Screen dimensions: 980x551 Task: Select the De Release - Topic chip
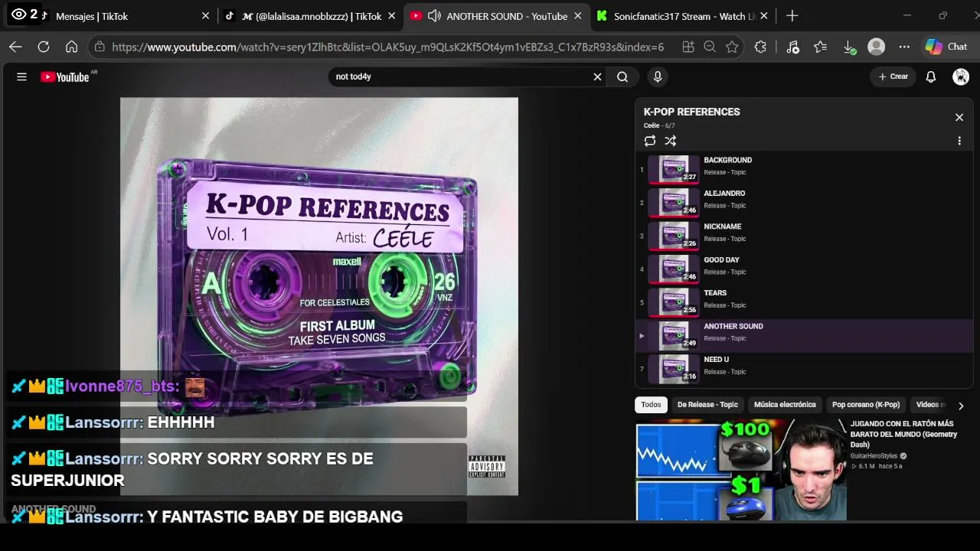[707, 405]
